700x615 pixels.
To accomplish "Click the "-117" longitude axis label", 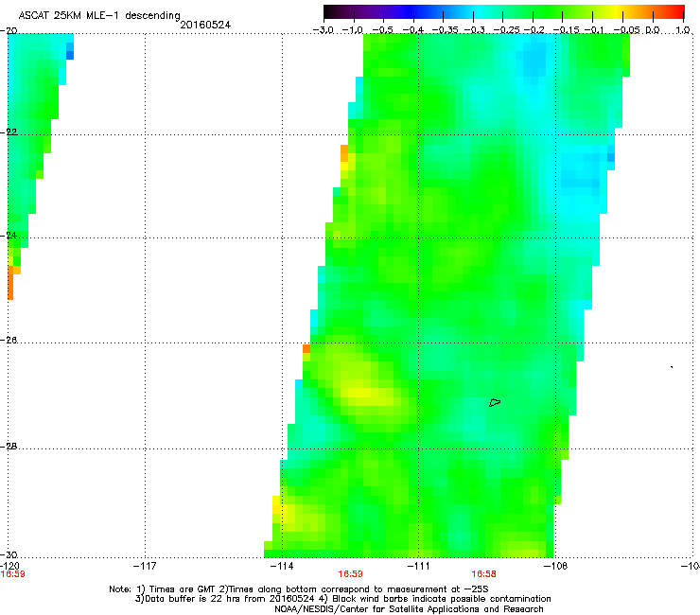I will pos(145,566).
